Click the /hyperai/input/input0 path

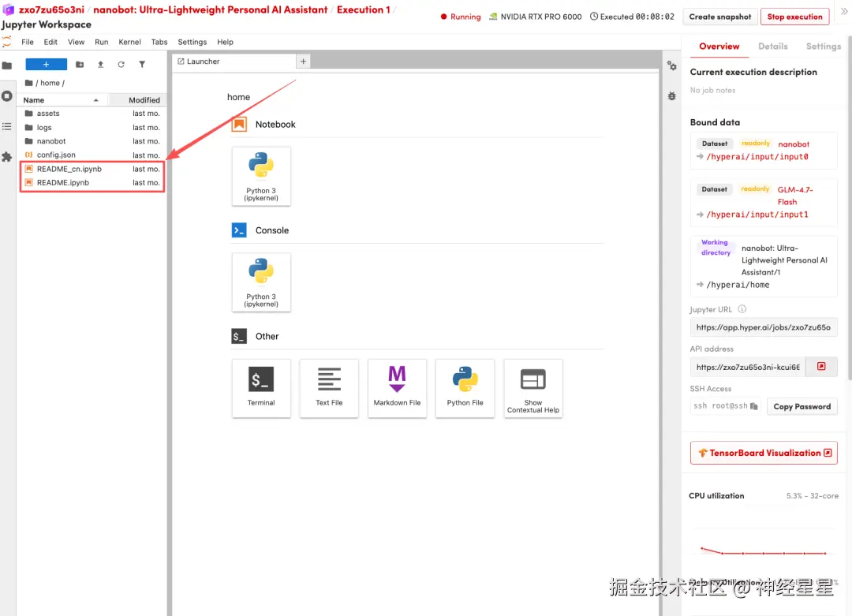click(x=757, y=156)
